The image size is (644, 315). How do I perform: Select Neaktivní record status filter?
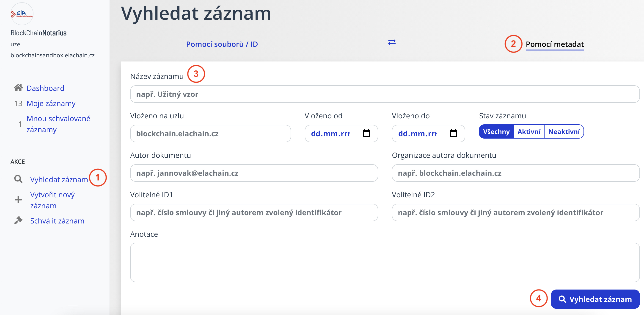point(564,132)
